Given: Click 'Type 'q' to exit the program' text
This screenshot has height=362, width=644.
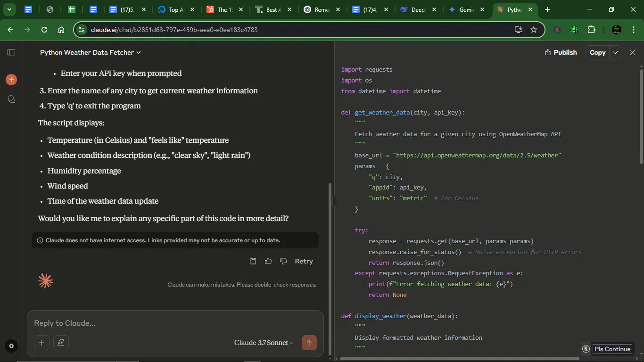Looking at the screenshot, I should 94,106.
